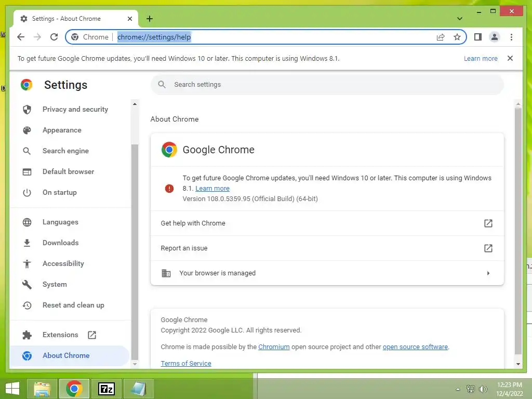This screenshot has width=532, height=399.
Task: Open the Chromium project link
Action: coord(274,347)
